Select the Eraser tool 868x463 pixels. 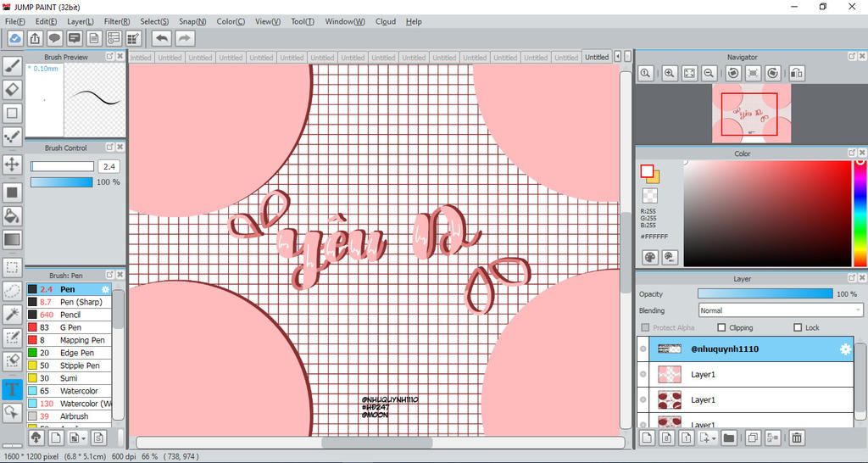(x=12, y=89)
